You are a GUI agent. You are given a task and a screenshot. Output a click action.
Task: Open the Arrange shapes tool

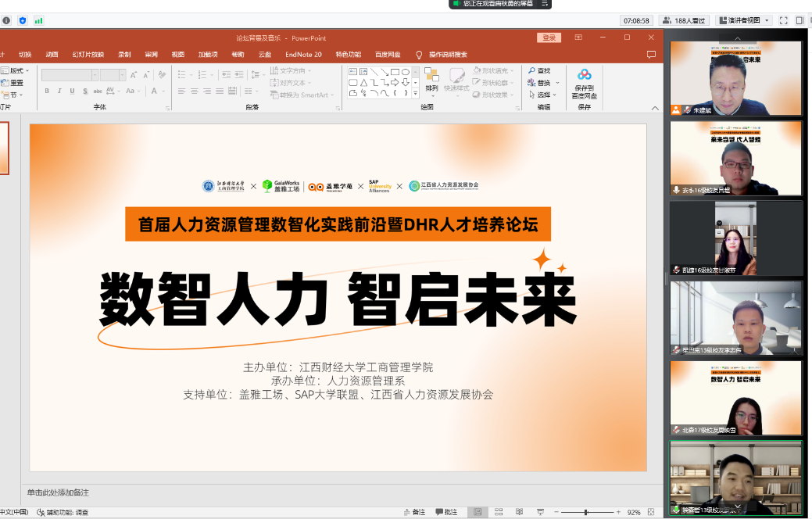[431, 81]
